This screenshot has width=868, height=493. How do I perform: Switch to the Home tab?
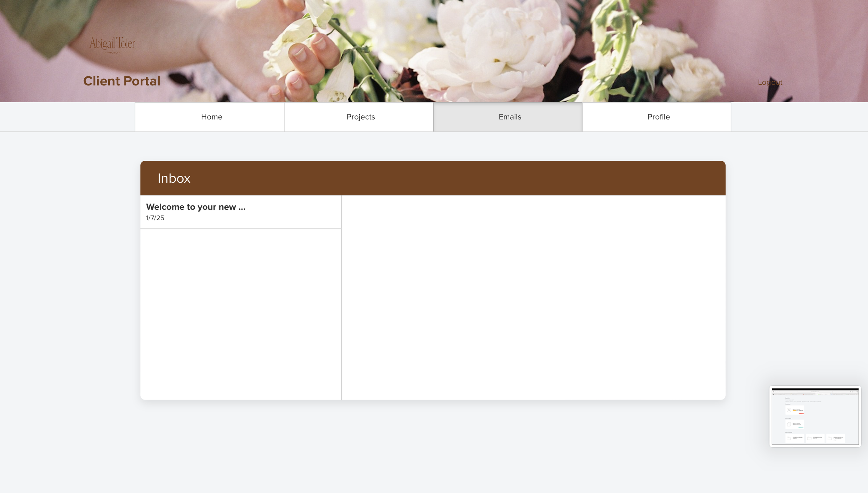point(211,117)
